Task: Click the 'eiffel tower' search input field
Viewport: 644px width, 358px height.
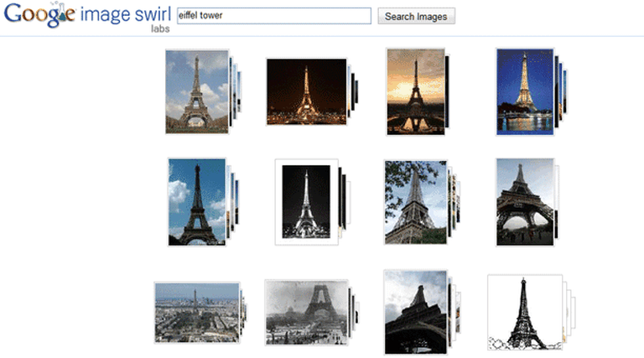Action: coord(273,16)
